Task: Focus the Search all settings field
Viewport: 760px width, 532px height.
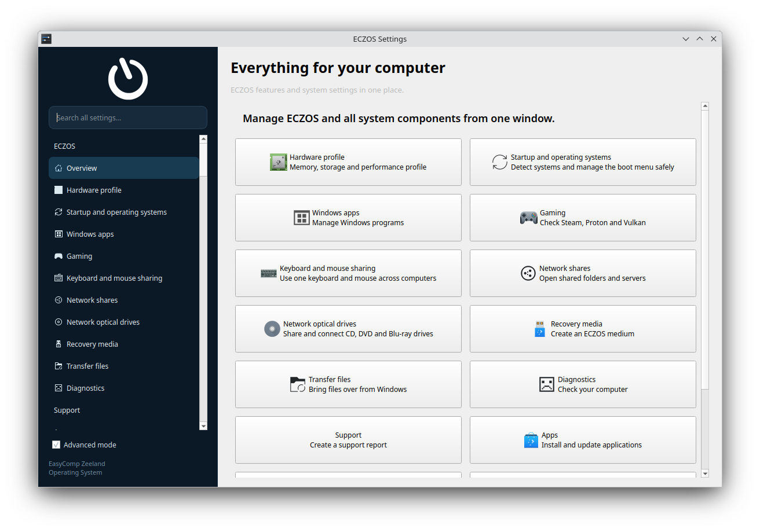Action: 128,118
